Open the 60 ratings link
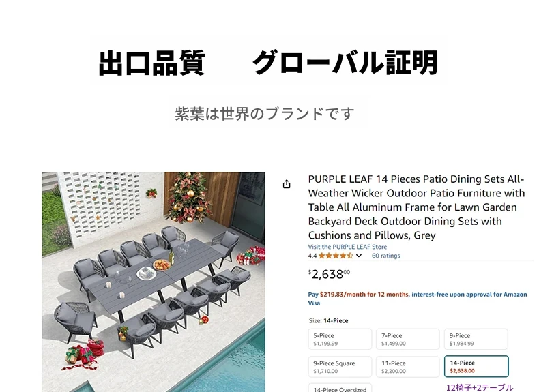Screen dimensions: 539x392 coord(385,256)
